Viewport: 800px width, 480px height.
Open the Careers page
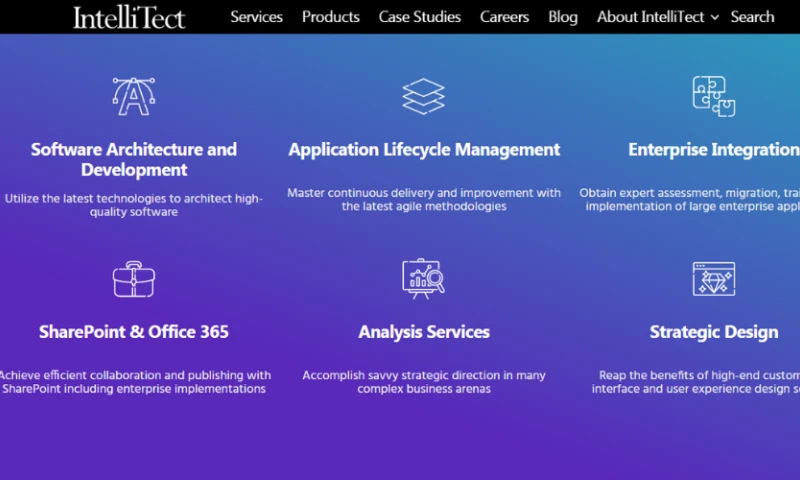(x=504, y=17)
